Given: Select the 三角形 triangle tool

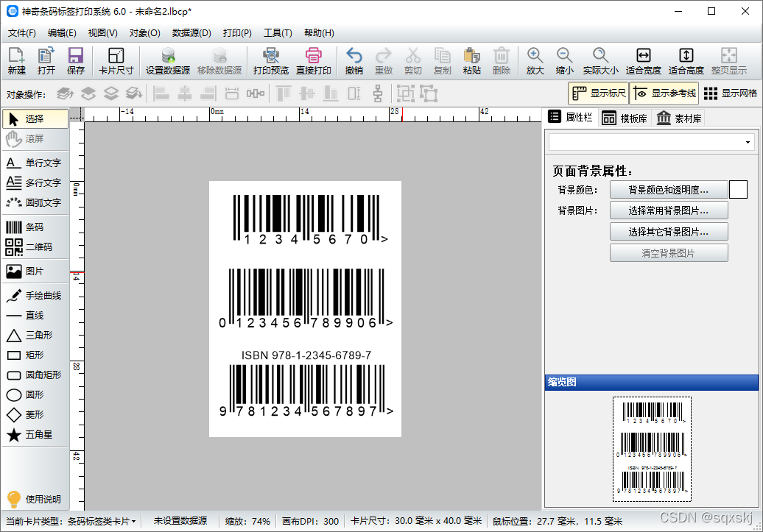Looking at the screenshot, I should click(35, 336).
